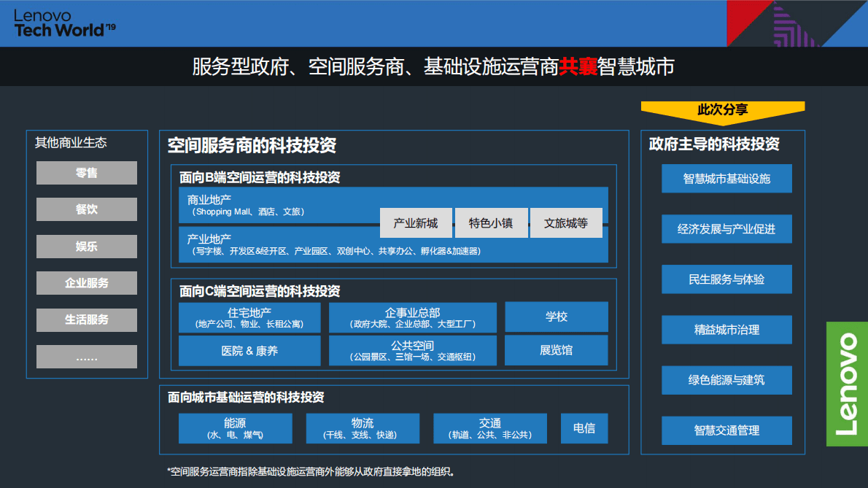
Task: Select the 生活服务 item
Action: tap(86, 319)
